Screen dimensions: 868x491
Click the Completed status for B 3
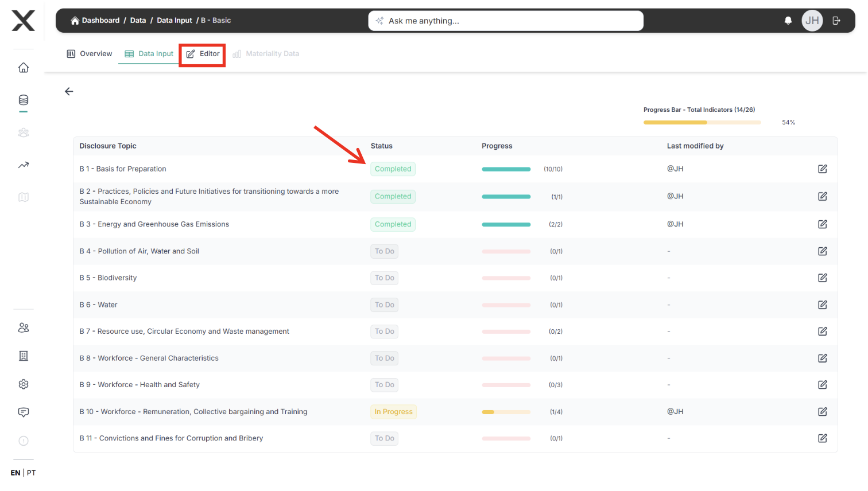[x=393, y=224]
